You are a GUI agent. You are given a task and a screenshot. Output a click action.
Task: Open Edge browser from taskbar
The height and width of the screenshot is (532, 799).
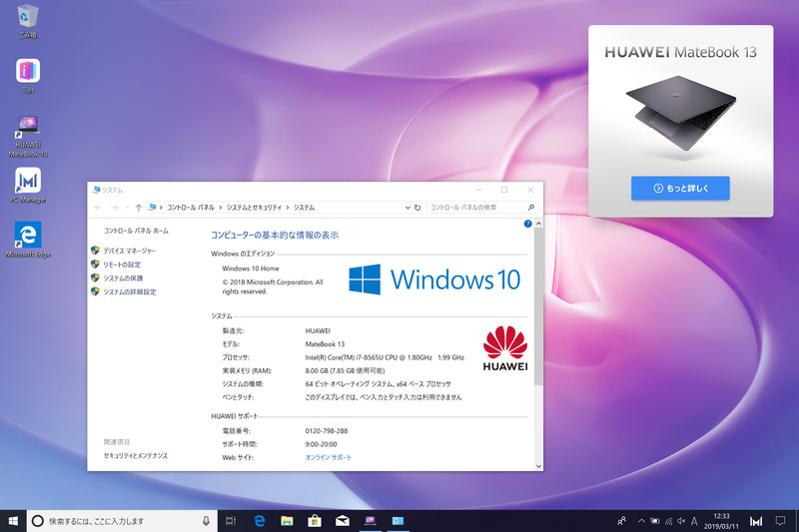260,521
